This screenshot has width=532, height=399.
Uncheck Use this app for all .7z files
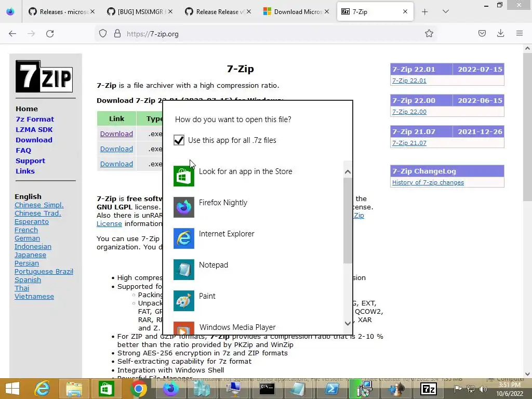[179, 140]
